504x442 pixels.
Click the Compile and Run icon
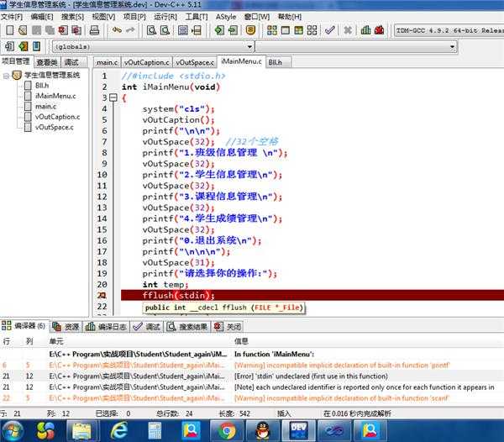pyautogui.click(x=298, y=30)
